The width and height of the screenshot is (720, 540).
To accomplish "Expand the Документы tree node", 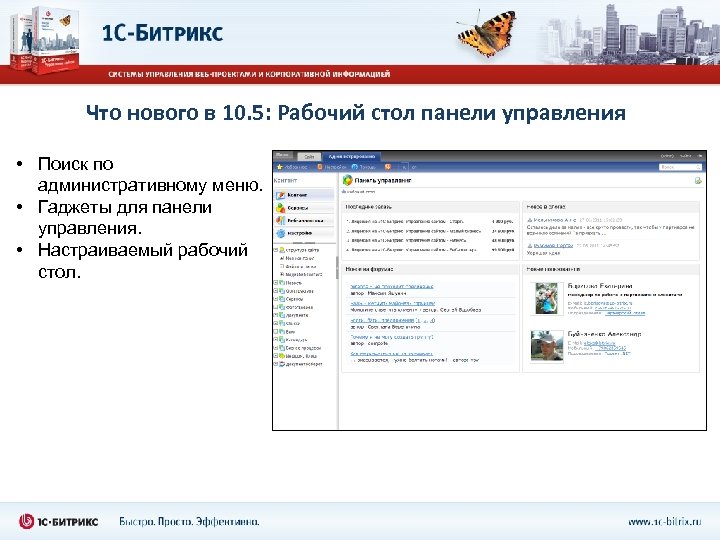I will [276, 315].
